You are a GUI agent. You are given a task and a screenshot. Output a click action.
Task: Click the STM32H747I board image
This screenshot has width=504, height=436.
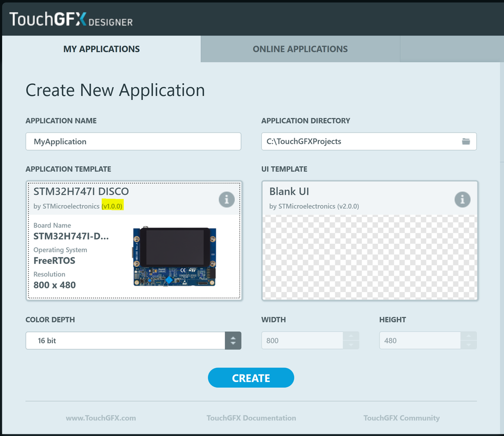click(174, 256)
